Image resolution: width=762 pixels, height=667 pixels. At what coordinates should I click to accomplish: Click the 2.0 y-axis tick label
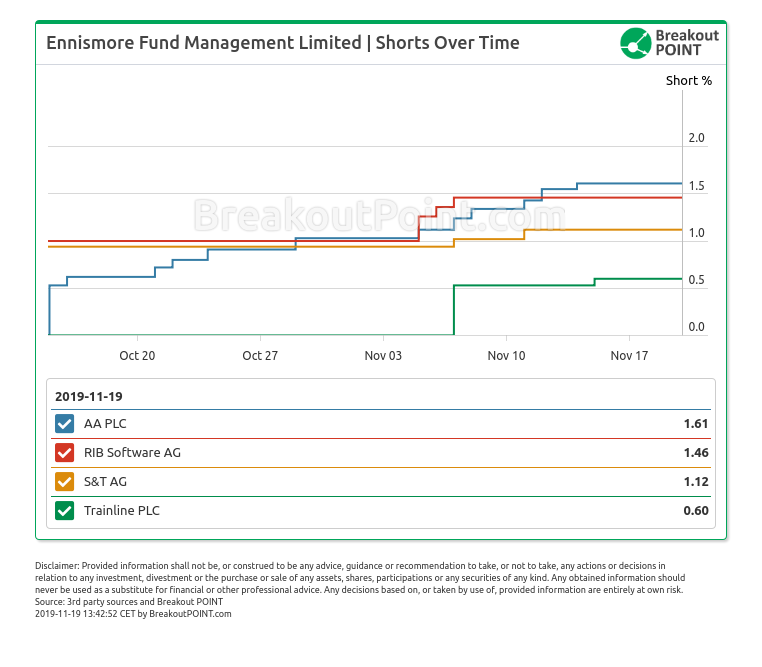click(696, 138)
